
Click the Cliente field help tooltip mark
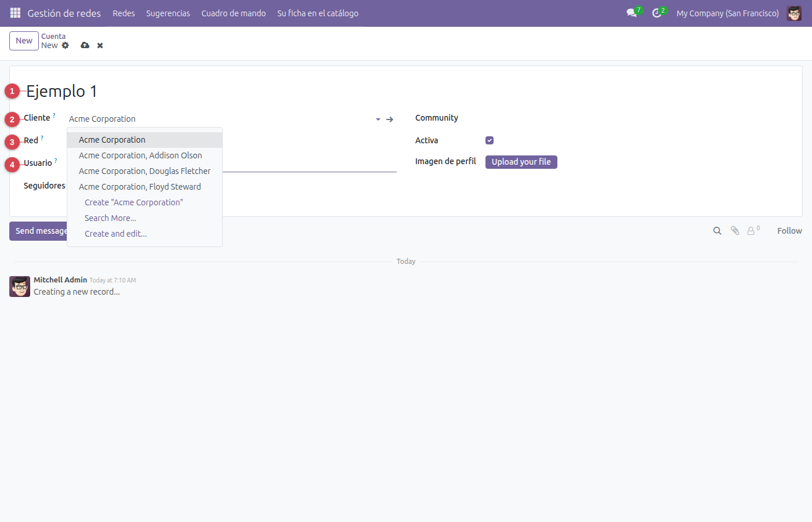click(54, 115)
